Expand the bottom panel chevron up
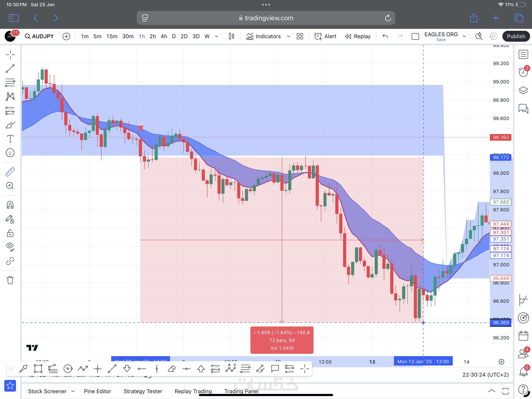The height and width of the screenshot is (399, 532). click(491, 391)
